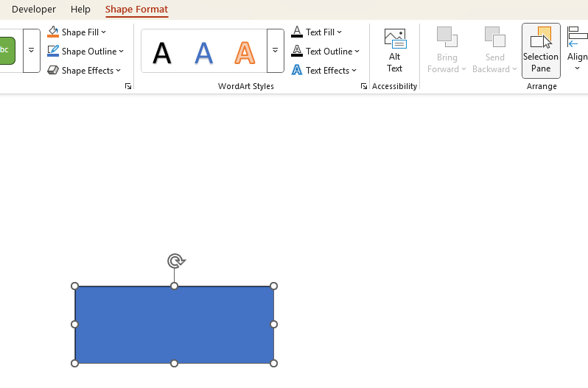Screen dimensions: 588x388
Task: Switch to the Shape Format tab
Action: [136, 10]
